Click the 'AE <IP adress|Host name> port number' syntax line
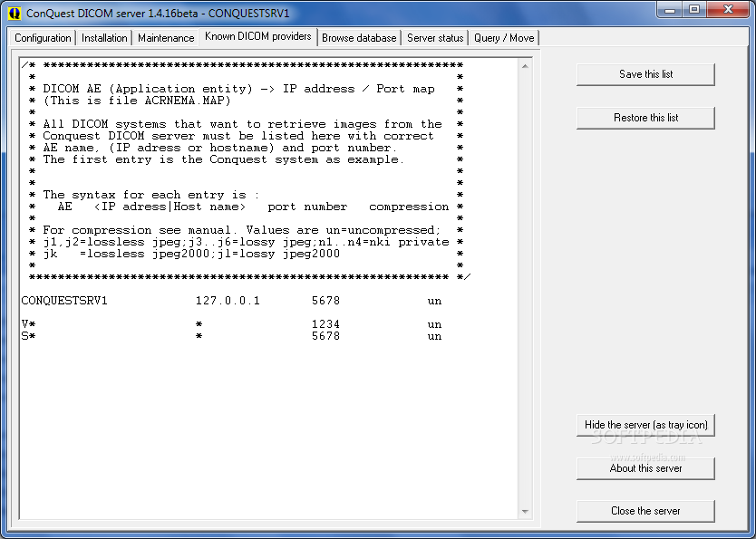The image size is (756, 539). coord(253,207)
